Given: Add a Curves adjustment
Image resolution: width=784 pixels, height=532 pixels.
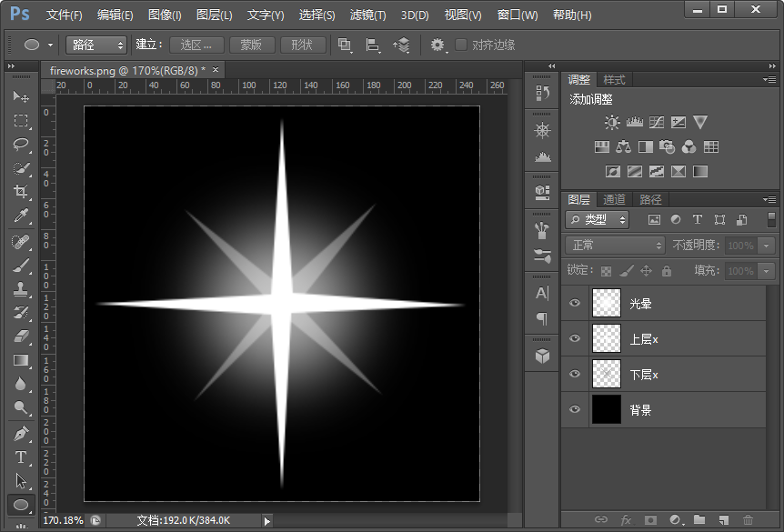Looking at the screenshot, I should pyautogui.click(x=657, y=122).
